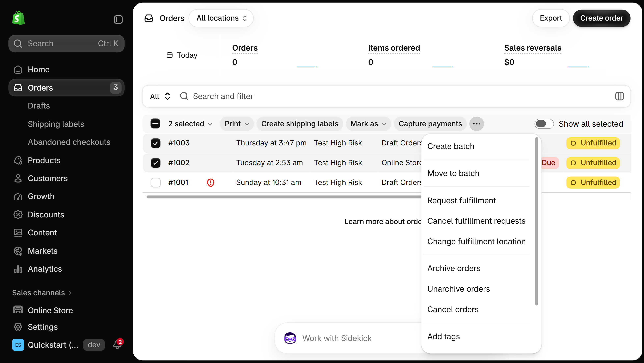The height and width of the screenshot is (363, 644).
Task: Collapse sidebar with the panel toggle icon
Action: pyautogui.click(x=118, y=20)
